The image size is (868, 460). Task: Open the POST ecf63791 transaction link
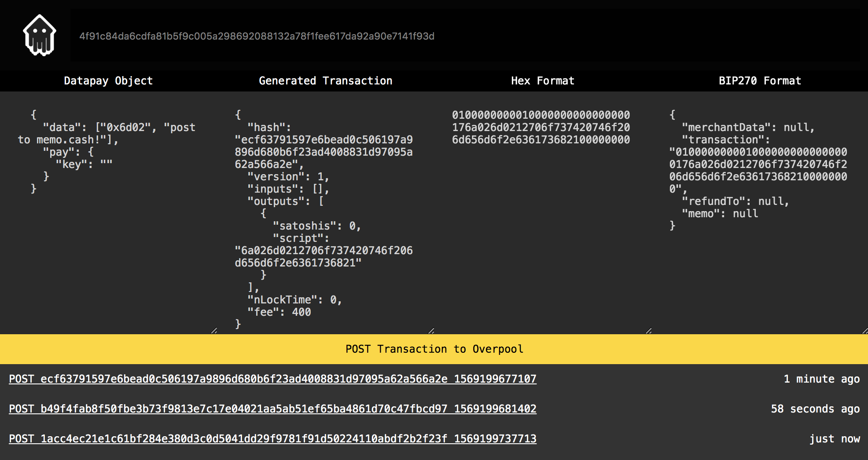point(272,379)
